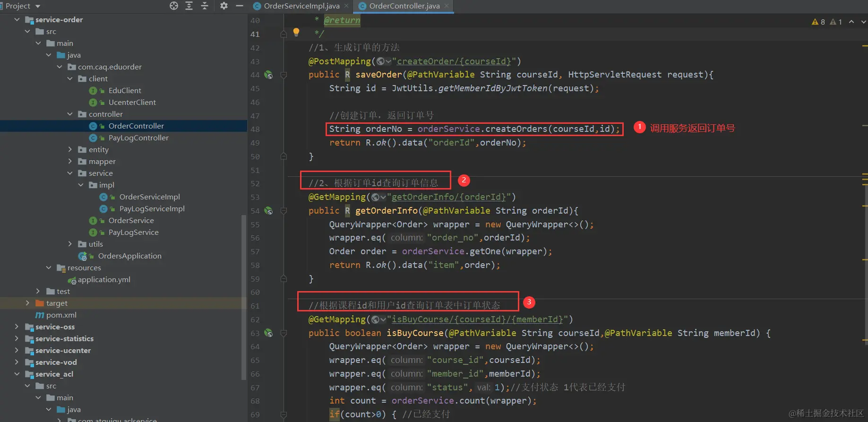
Task: Click the isBuyCourse/{courseId}/{memberId} URL link
Action: [x=477, y=319]
